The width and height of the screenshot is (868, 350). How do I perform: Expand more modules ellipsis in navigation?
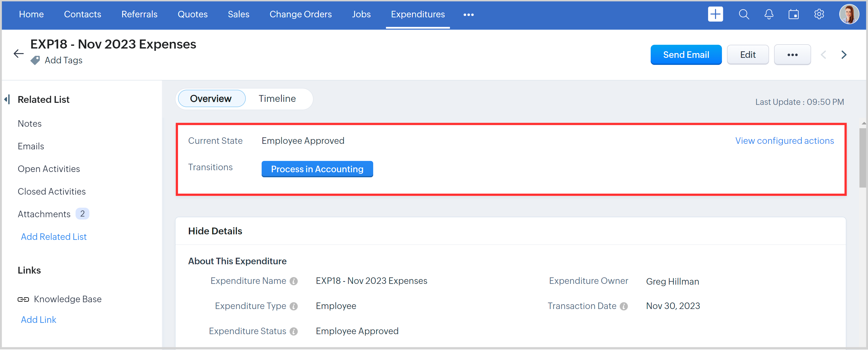coord(468,15)
